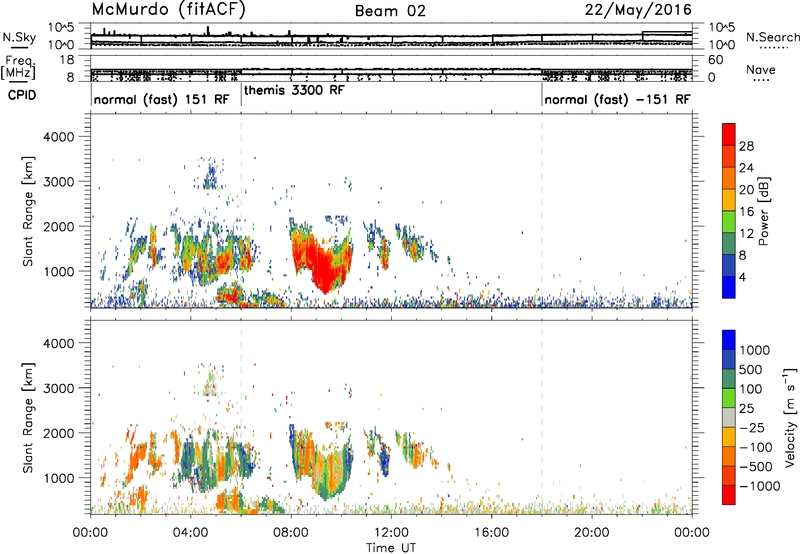800x554 pixels.
Task: Click the 3000 tick in the power panel
Action: click(x=58, y=182)
